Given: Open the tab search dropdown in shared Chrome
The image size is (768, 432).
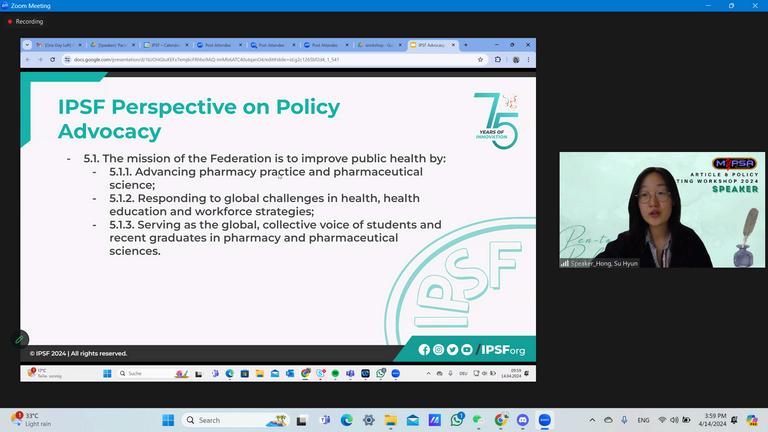Looking at the screenshot, I should (27, 45).
